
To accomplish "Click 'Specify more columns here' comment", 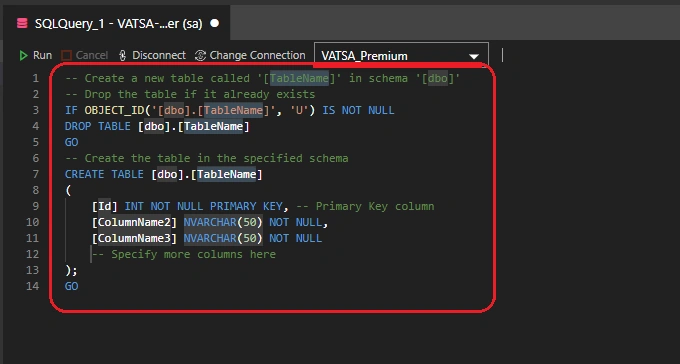I will point(193,254).
